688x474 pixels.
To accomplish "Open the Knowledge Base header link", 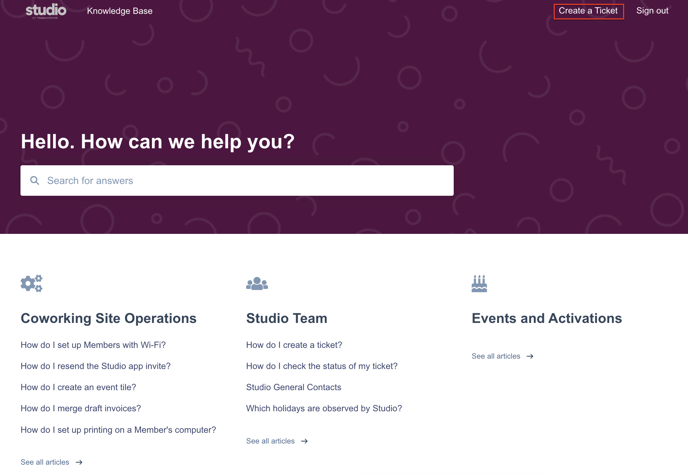I will coord(120,11).
